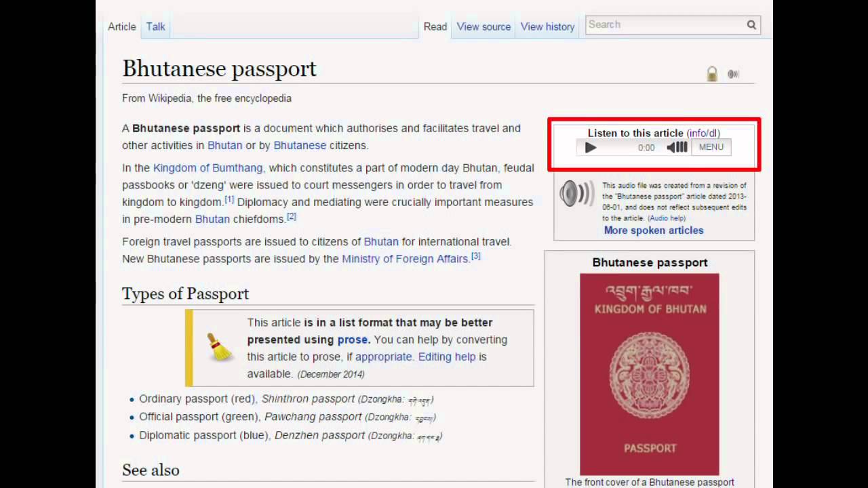Open the audio player MENU button

711,147
